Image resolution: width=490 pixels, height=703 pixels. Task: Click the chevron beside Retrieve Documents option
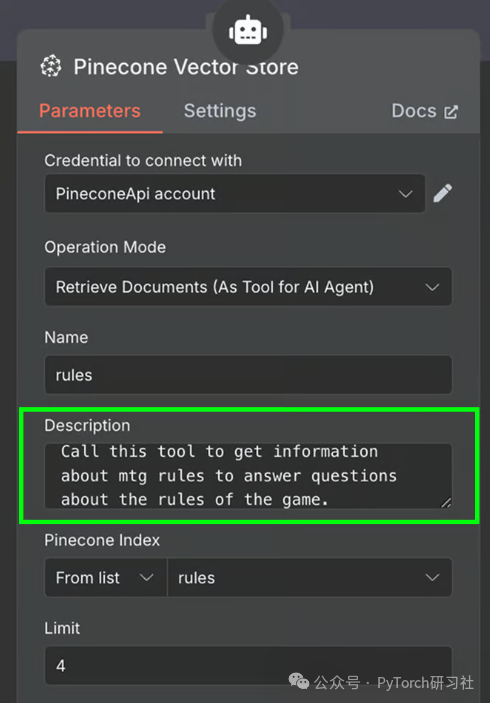pyautogui.click(x=432, y=287)
